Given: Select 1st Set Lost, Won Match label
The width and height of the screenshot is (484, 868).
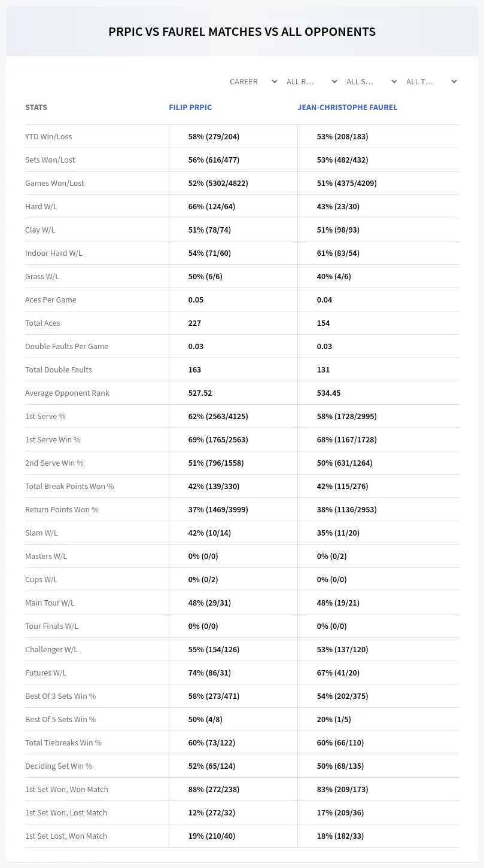Looking at the screenshot, I should (66, 836).
